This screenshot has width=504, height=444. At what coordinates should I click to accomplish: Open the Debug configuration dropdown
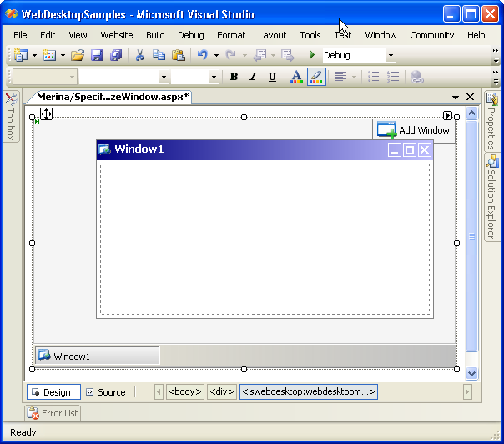click(x=391, y=56)
